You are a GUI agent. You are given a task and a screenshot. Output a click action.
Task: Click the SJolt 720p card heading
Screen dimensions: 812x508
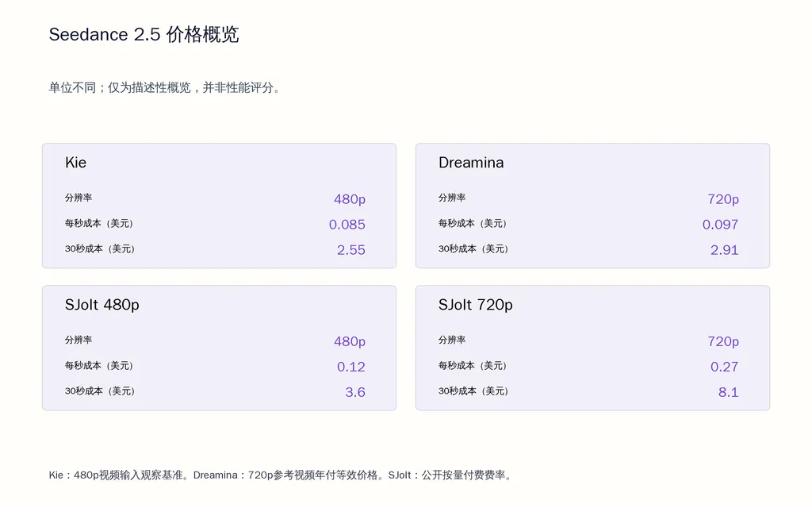point(476,305)
